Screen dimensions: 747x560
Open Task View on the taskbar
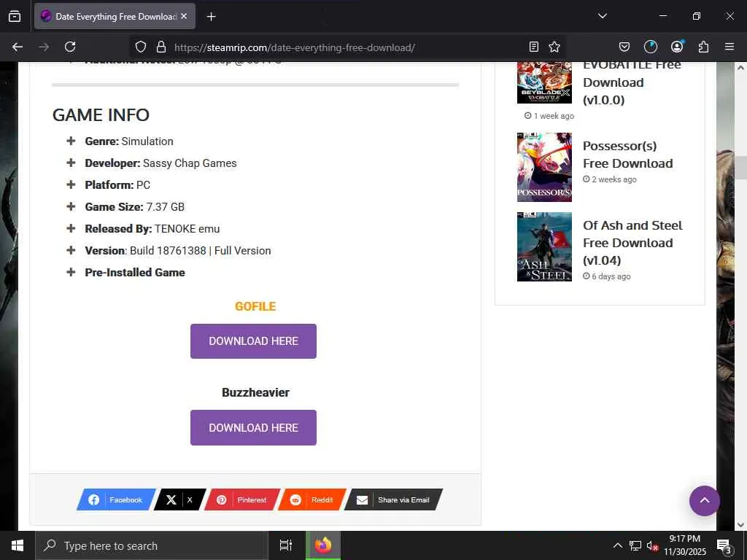286,545
